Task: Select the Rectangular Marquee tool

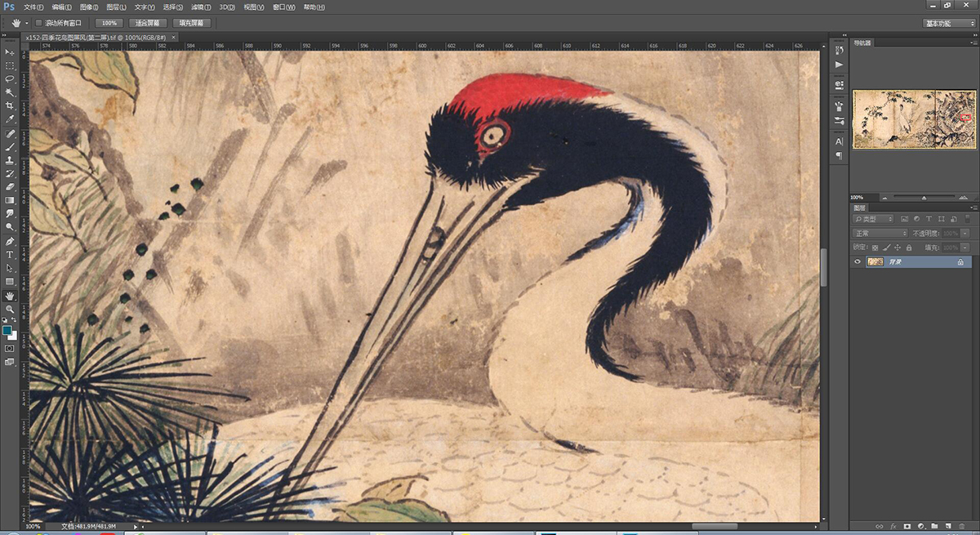Action: 10,65
